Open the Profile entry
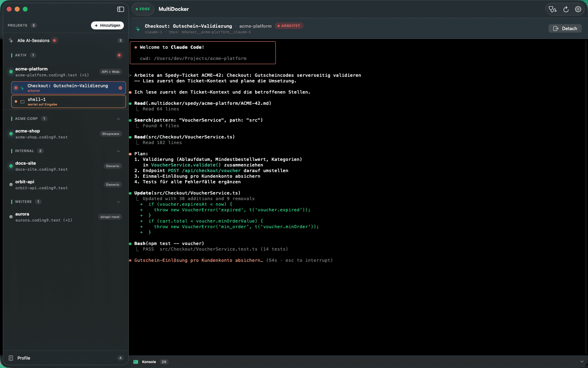 coord(66,358)
